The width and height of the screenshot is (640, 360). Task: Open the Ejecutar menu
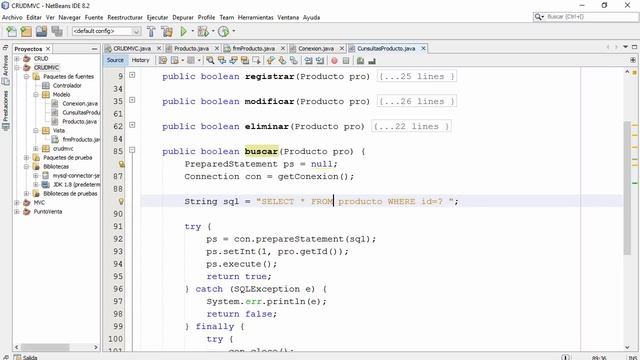tap(157, 18)
